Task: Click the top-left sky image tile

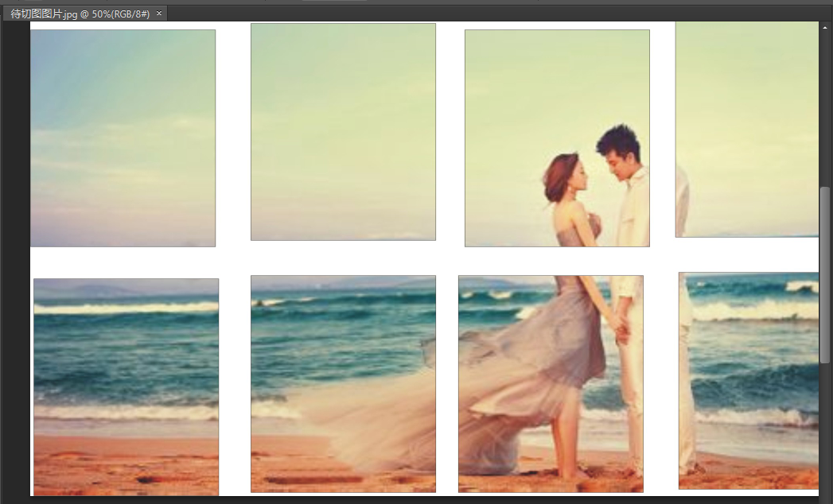Action: coord(123,138)
